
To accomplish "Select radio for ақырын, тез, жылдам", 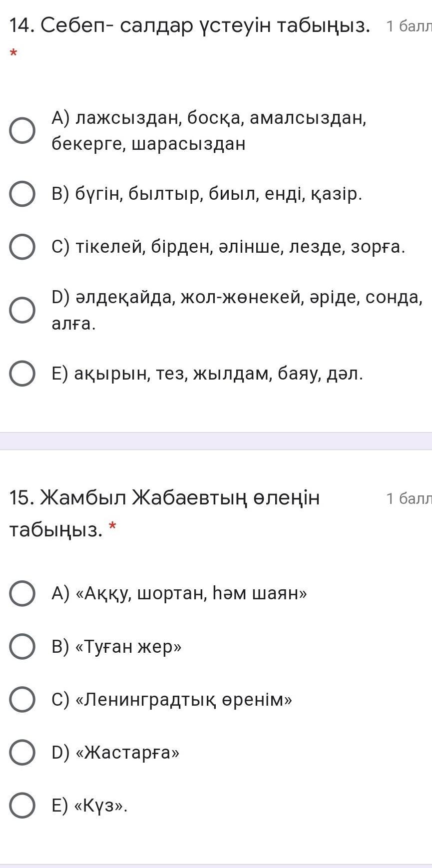I will (22, 374).
